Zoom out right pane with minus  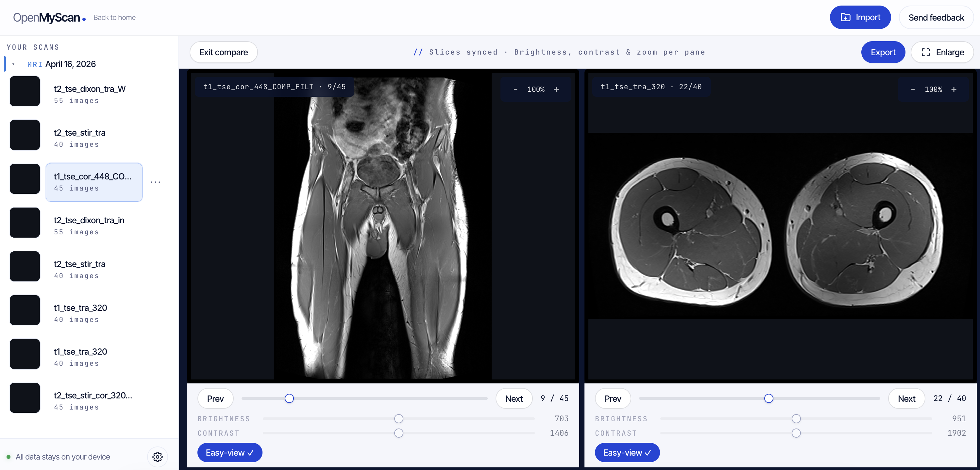(913, 89)
